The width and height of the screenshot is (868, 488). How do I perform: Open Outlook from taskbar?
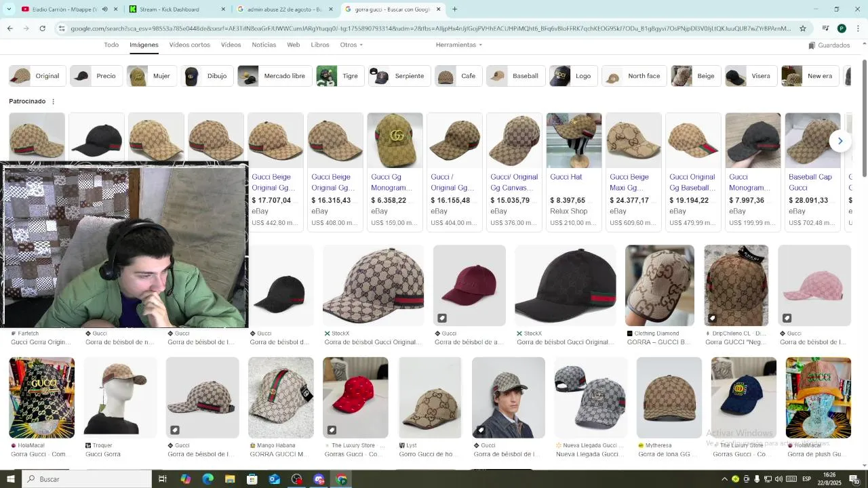pos(275,479)
